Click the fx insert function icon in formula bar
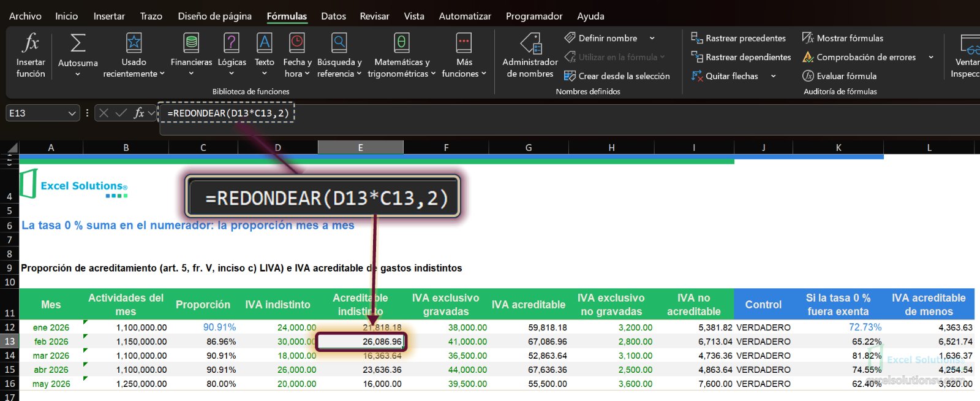Screen dimensions: 980x401 (x=139, y=113)
